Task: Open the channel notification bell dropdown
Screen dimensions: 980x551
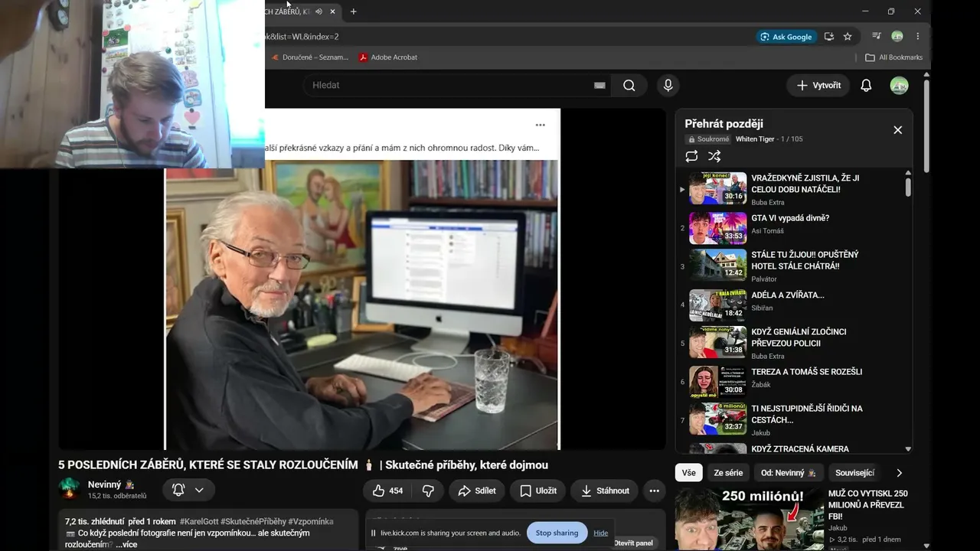Action: 188,490
